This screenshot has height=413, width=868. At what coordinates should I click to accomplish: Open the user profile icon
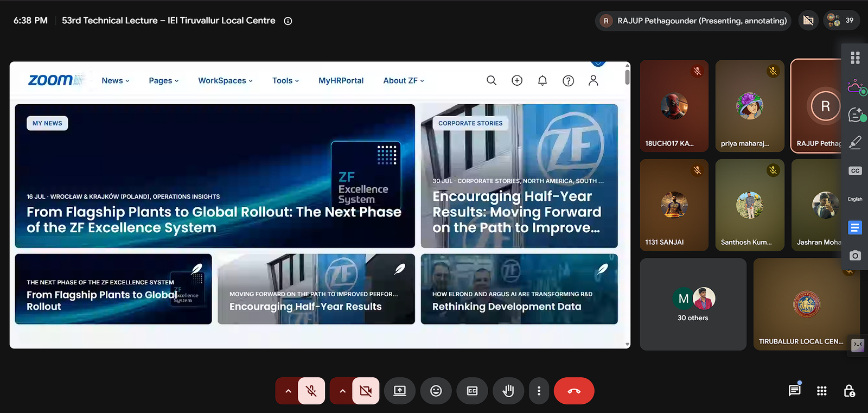pyautogui.click(x=593, y=80)
